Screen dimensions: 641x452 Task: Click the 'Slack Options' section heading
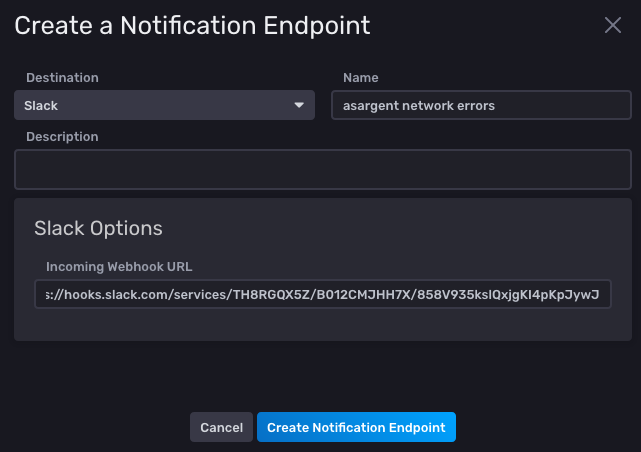(98, 228)
